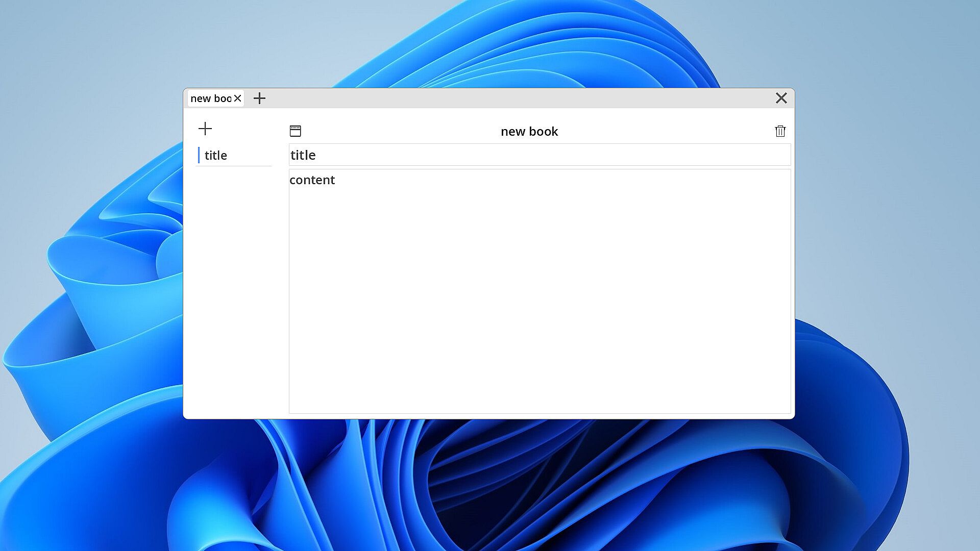Click the blue selection marker beside the 'title' note
The width and height of the screenshot is (980, 551).
pyautogui.click(x=199, y=155)
